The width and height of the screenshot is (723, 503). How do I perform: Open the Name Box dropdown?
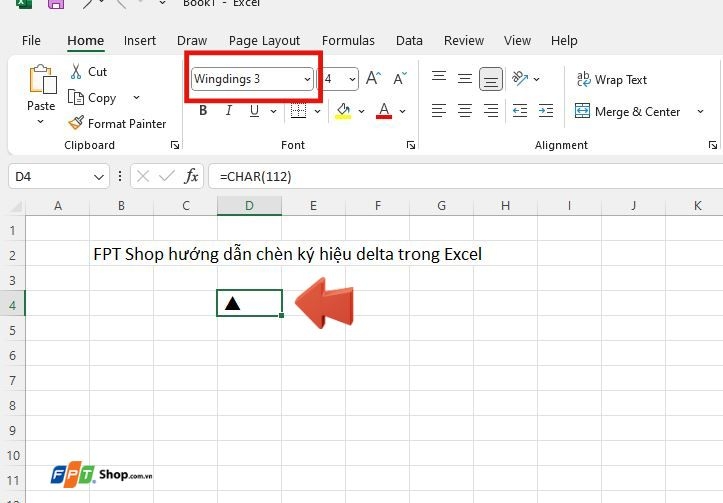[99, 177]
